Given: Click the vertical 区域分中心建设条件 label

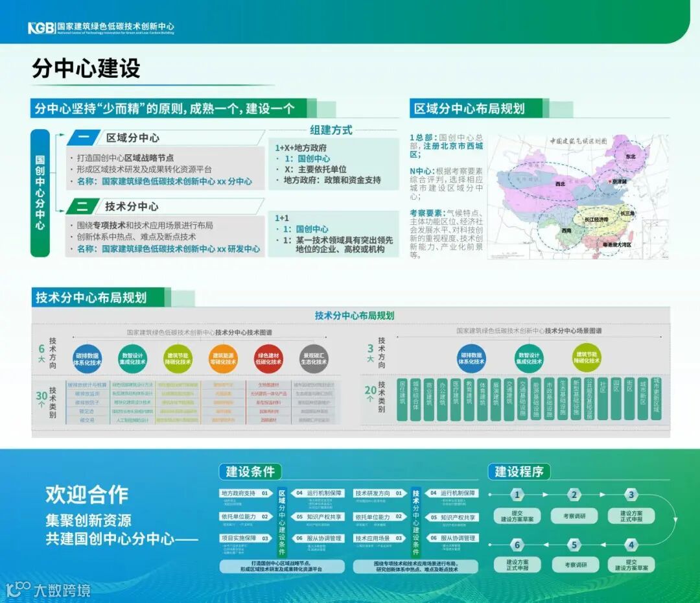Looking at the screenshot, I should (282, 522).
